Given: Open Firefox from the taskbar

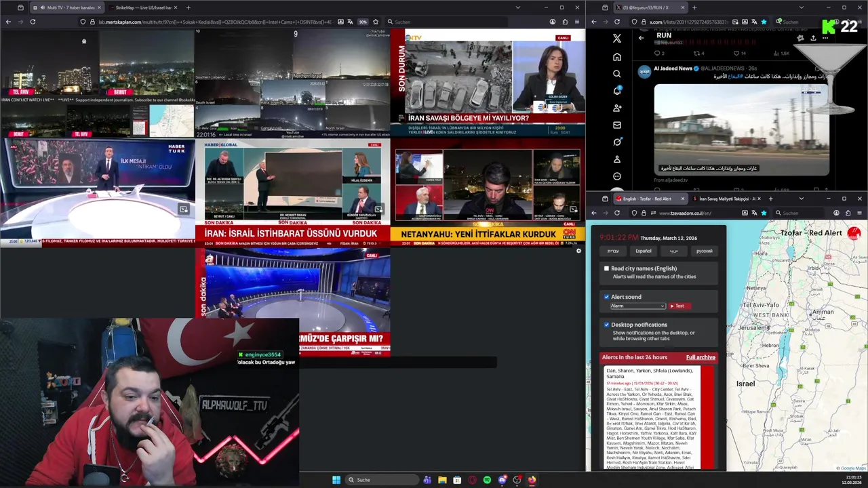Looking at the screenshot, I should click(532, 480).
